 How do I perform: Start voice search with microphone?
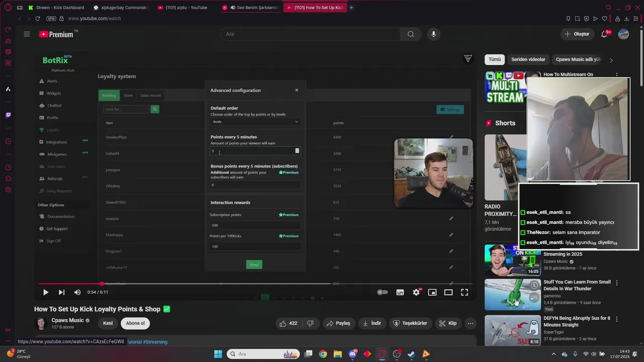[434, 34]
